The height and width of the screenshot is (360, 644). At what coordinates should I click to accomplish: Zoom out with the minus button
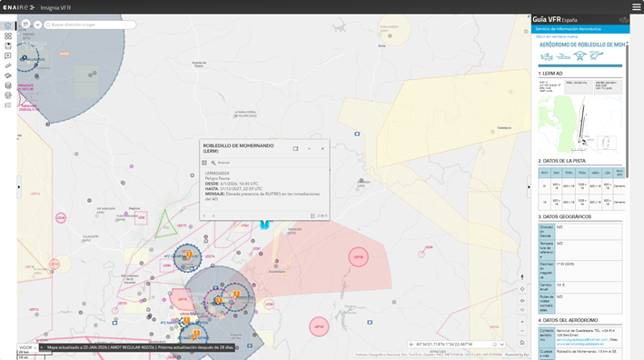[x=522, y=331]
